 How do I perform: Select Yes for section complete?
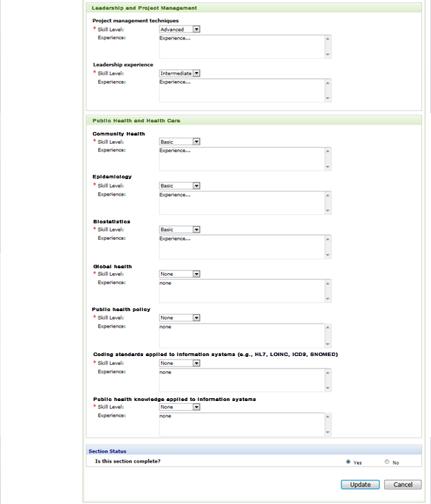[348, 462]
